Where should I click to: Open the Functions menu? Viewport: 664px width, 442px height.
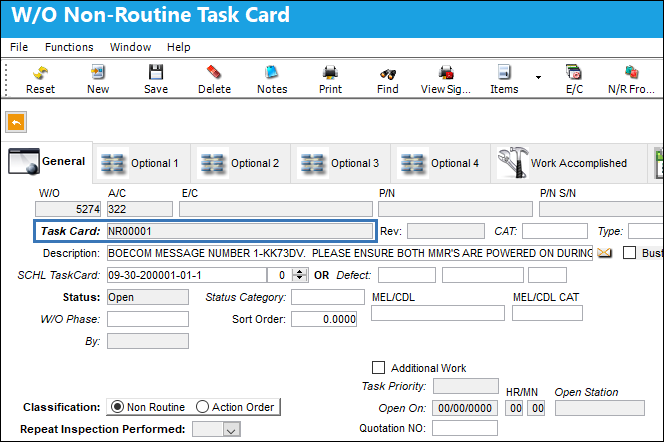[x=69, y=47]
